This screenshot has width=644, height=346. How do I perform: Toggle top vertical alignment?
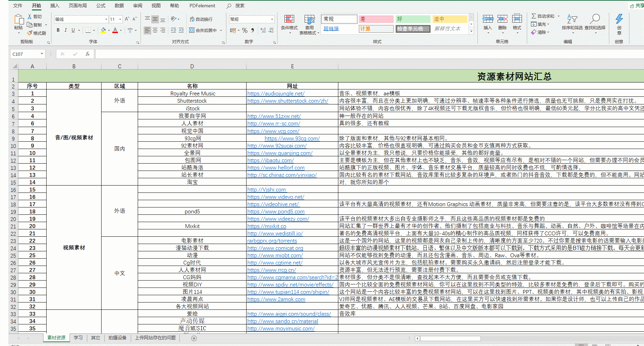tap(147, 19)
